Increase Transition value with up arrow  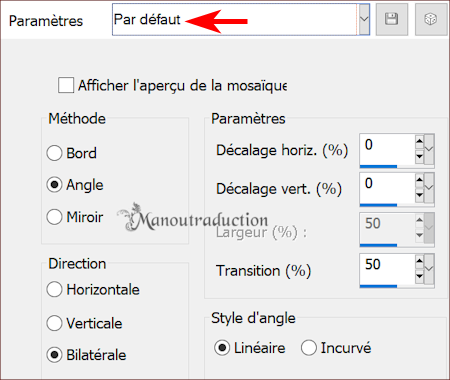click(x=419, y=261)
